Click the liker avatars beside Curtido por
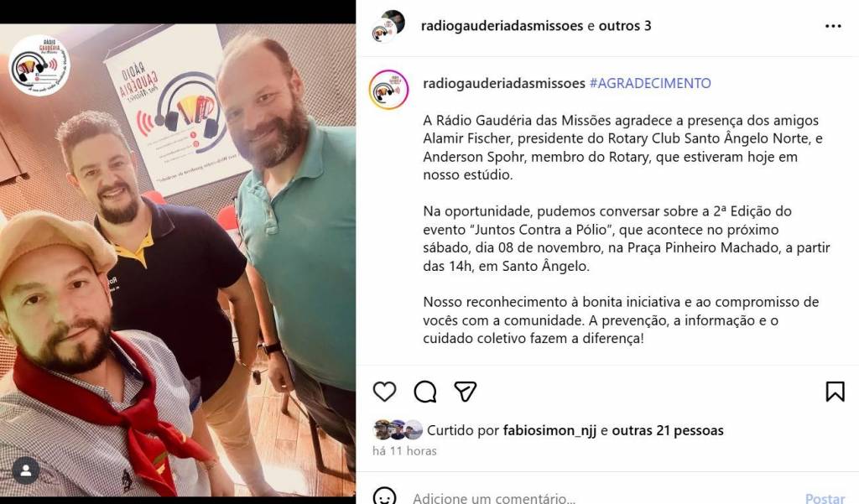 coord(397,430)
